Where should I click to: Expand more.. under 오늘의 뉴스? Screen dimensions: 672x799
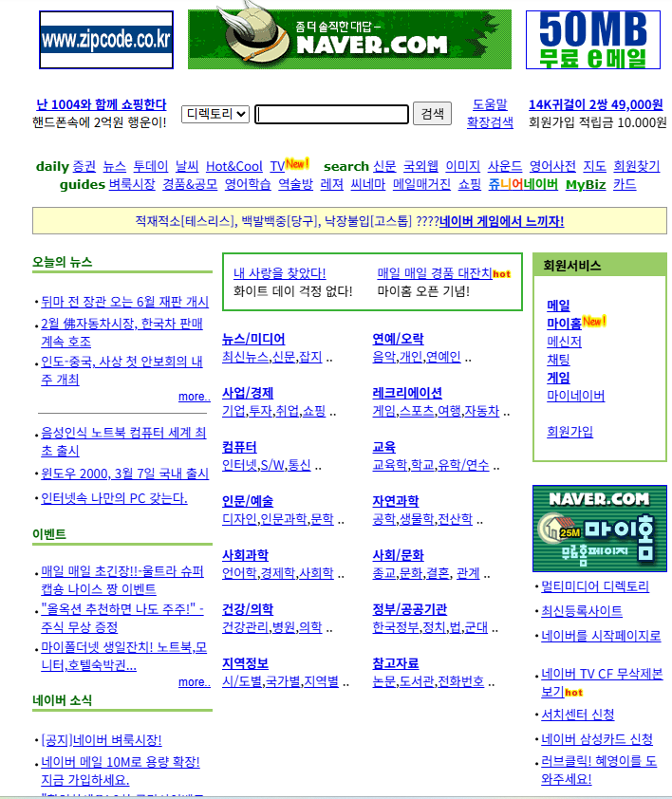(194, 397)
